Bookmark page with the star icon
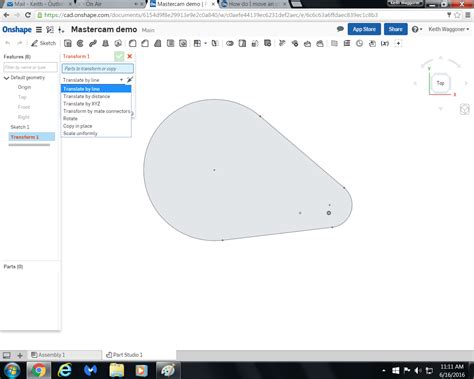The image size is (474, 379). click(x=457, y=15)
